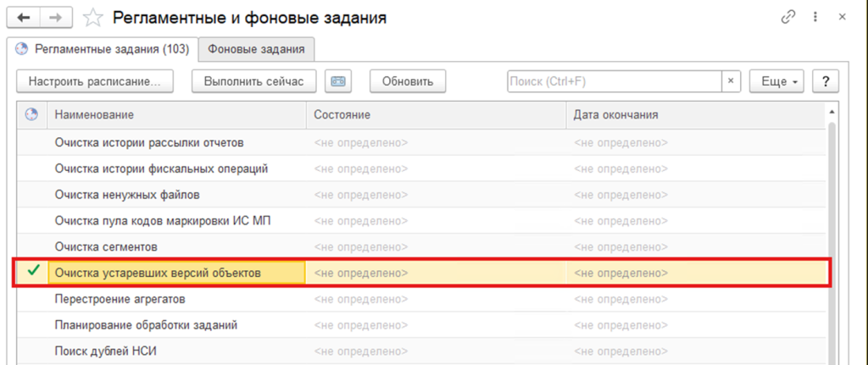Image resolution: width=868 pixels, height=365 pixels.
Task: Select the row Очистка ненужных файлов
Action: point(422,195)
